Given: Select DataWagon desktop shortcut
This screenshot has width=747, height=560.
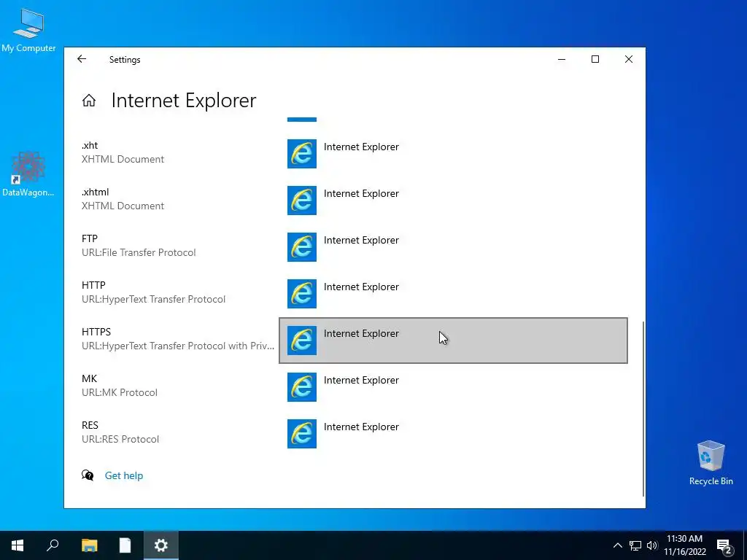Looking at the screenshot, I should point(28,174).
